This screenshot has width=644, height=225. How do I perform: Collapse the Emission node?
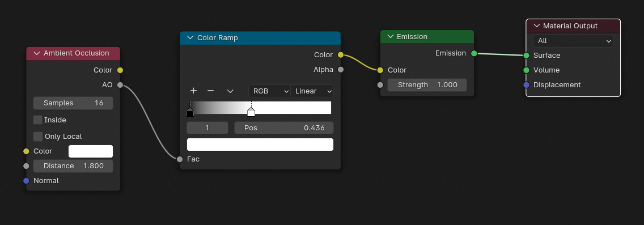tap(390, 37)
